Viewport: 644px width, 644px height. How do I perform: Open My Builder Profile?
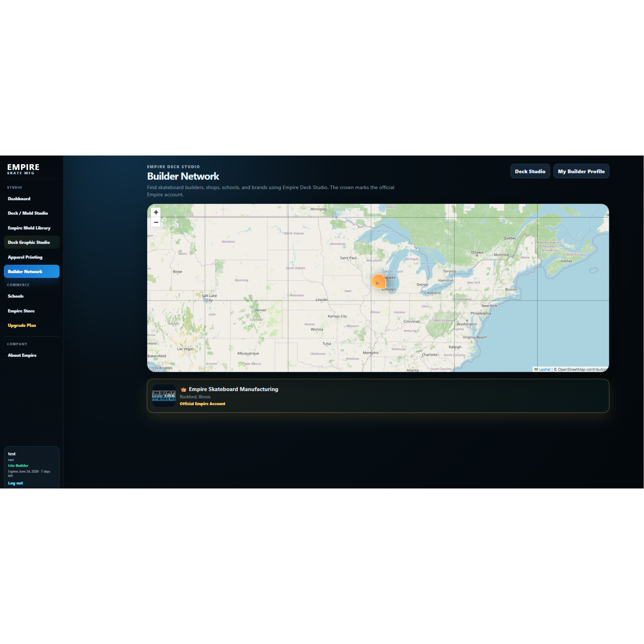pyautogui.click(x=581, y=171)
